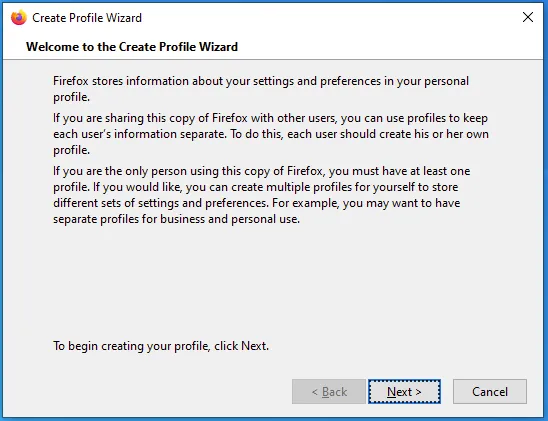Click the Next > button

(x=404, y=392)
